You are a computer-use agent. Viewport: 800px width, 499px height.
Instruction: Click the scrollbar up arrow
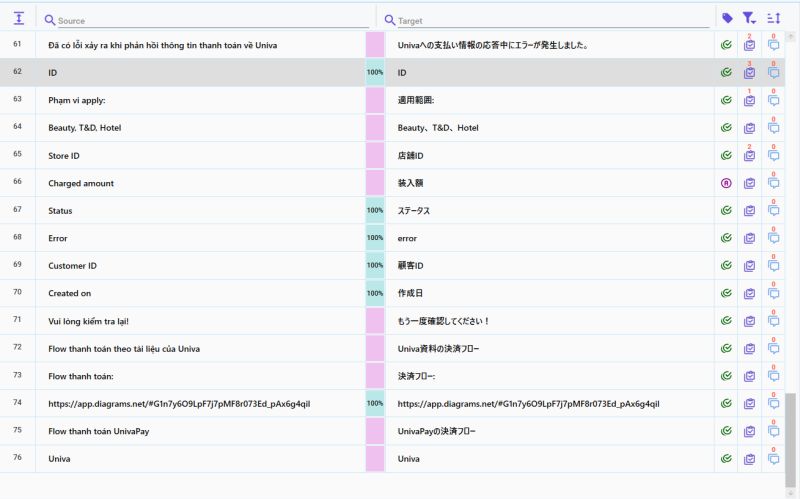(x=791, y=36)
